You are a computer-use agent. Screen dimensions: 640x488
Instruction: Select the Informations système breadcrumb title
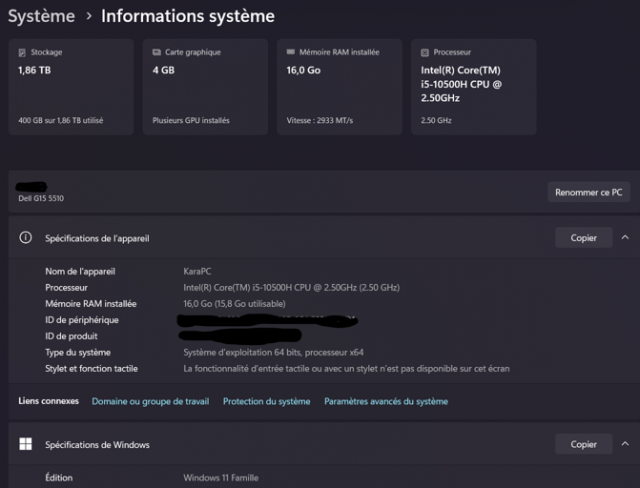(188, 16)
